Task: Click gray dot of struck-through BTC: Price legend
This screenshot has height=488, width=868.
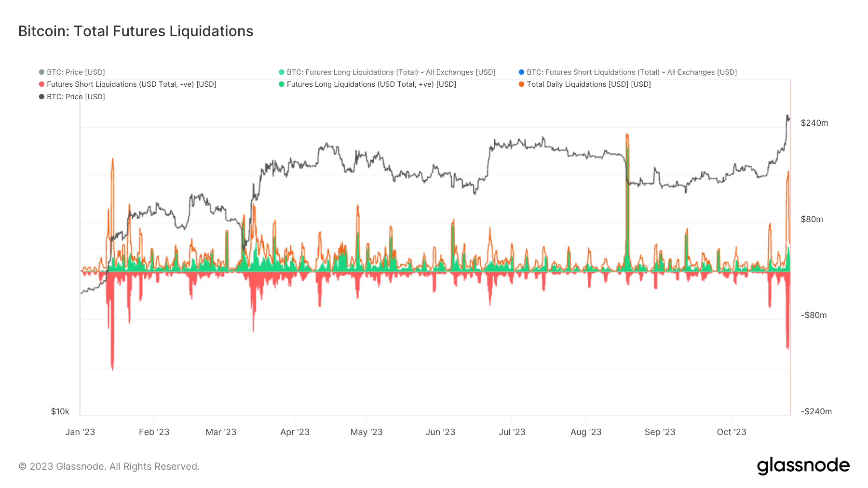Action: [x=41, y=72]
